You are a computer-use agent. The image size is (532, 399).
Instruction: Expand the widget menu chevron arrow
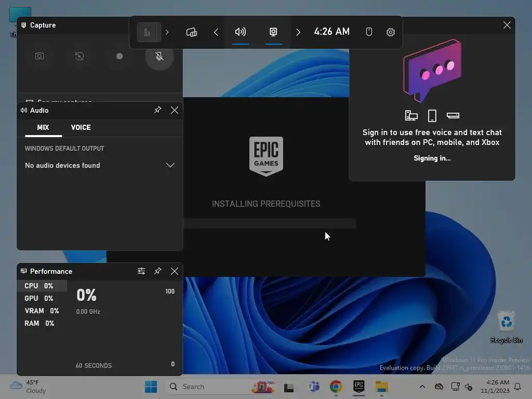coord(167,32)
